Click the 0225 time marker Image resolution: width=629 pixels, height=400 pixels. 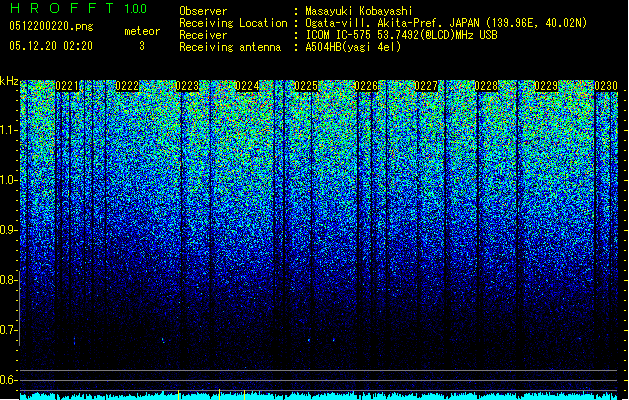[x=306, y=86]
